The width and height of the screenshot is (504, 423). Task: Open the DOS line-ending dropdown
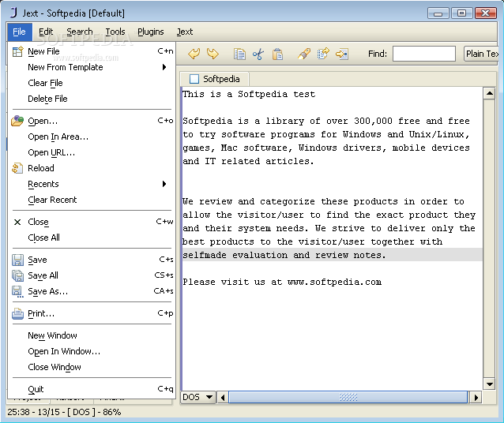pos(198,397)
